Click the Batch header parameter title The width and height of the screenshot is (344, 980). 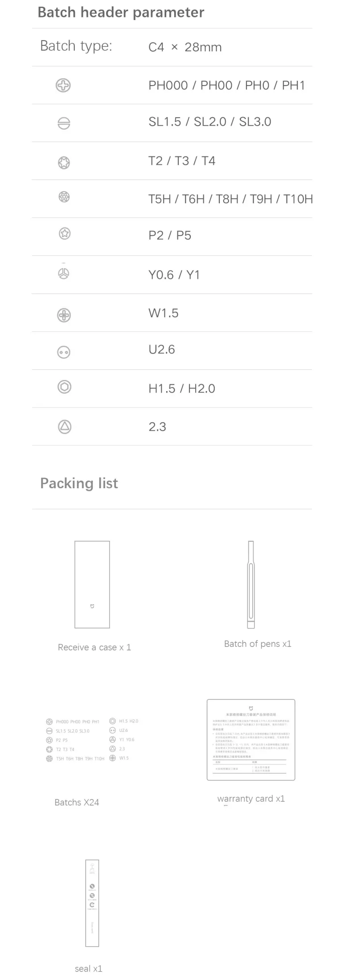121,12
